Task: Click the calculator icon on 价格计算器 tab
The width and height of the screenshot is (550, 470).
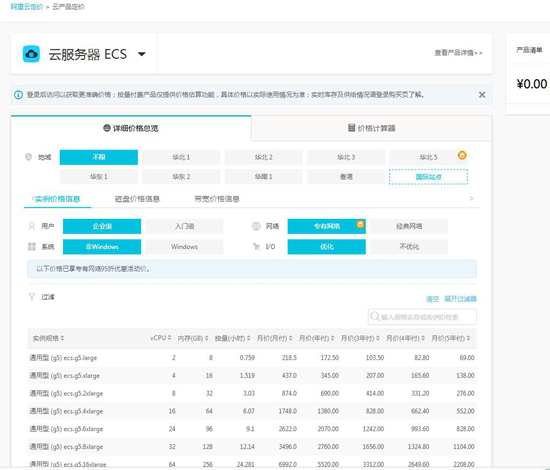Action: click(351, 128)
